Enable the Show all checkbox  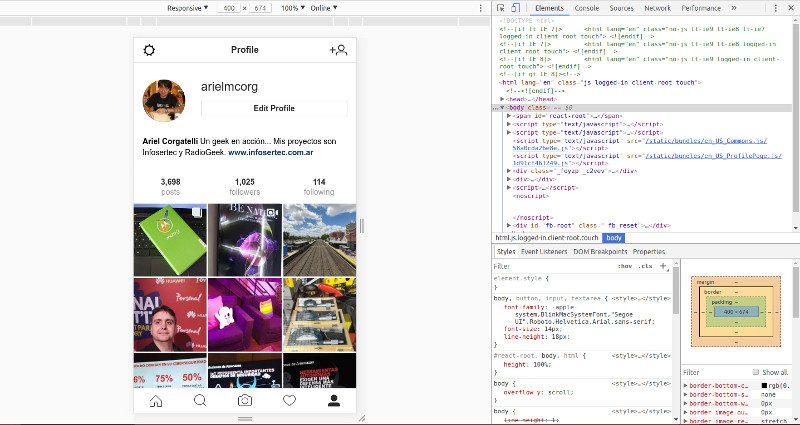pos(754,372)
